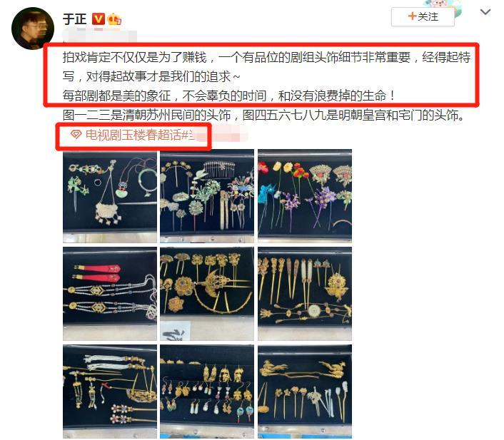
Task: Click the orange verified V badge
Action: point(99,19)
